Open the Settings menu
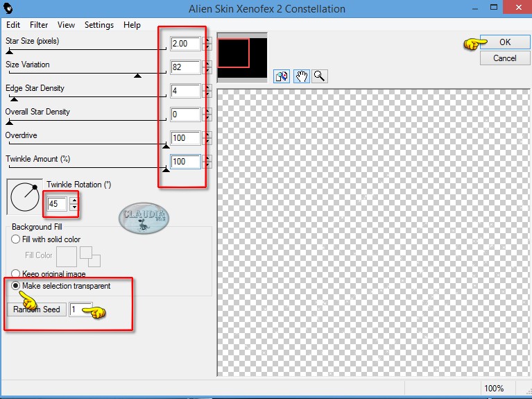Screen dimensions: 532x399 pyautogui.click(x=98, y=25)
